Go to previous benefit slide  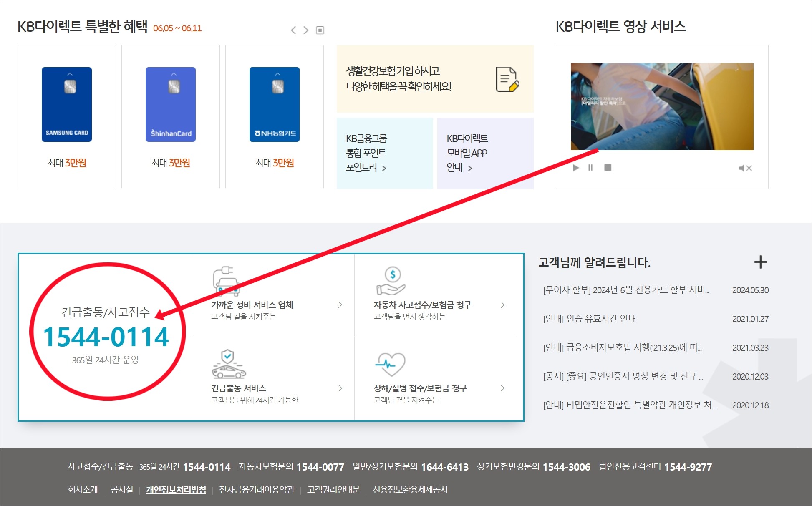[x=293, y=30]
